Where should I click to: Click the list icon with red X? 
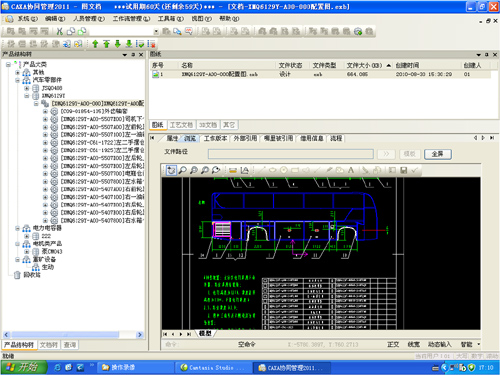pyautogui.click(x=151, y=44)
